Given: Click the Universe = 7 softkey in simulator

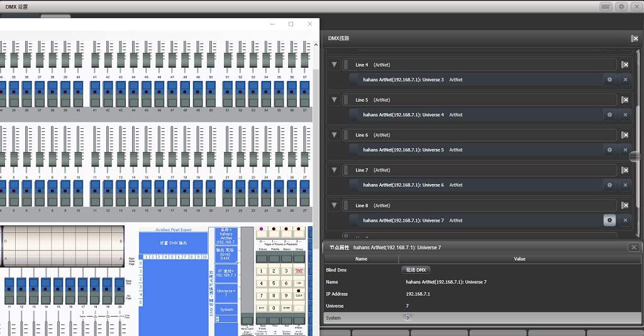Looking at the screenshot, I should coord(226,293).
